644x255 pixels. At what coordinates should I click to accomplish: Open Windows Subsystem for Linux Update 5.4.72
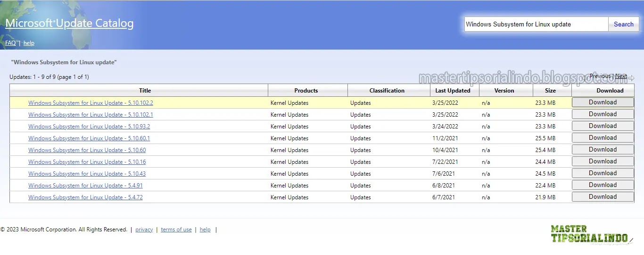pyautogui.click(x=85, y=197)
